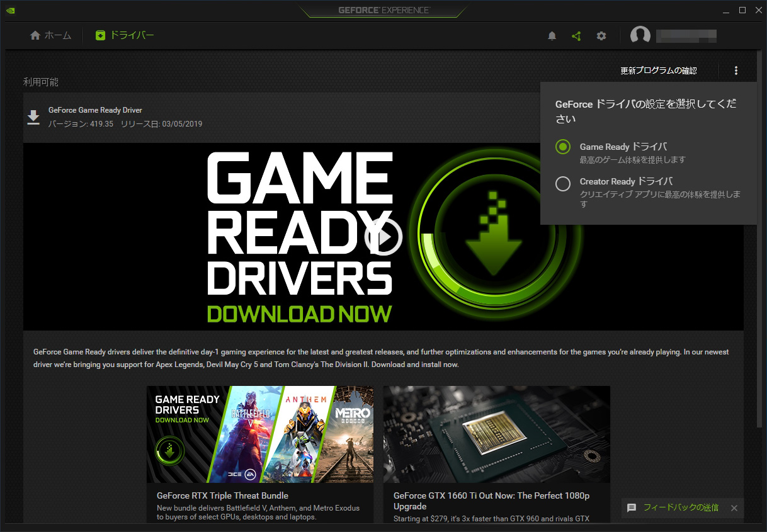Go to the ホーム tab
Image resolution: width=767 pixels, height=532 pixels.
pos(51,35)
